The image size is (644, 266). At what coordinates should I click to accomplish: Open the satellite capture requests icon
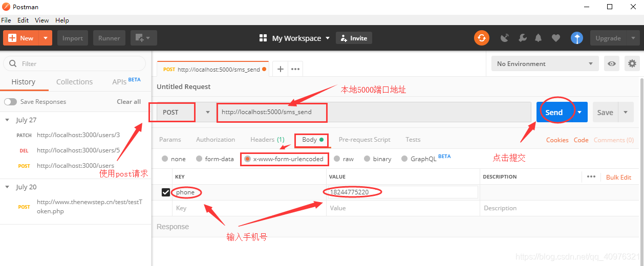tap(505, 38)
